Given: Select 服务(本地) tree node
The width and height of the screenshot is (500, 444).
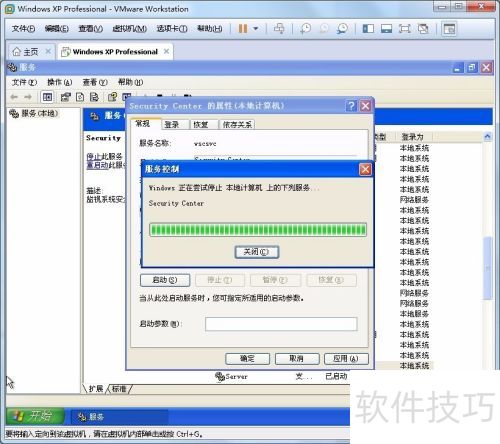Looking at the screenshot, I should (x=33, y=114).
